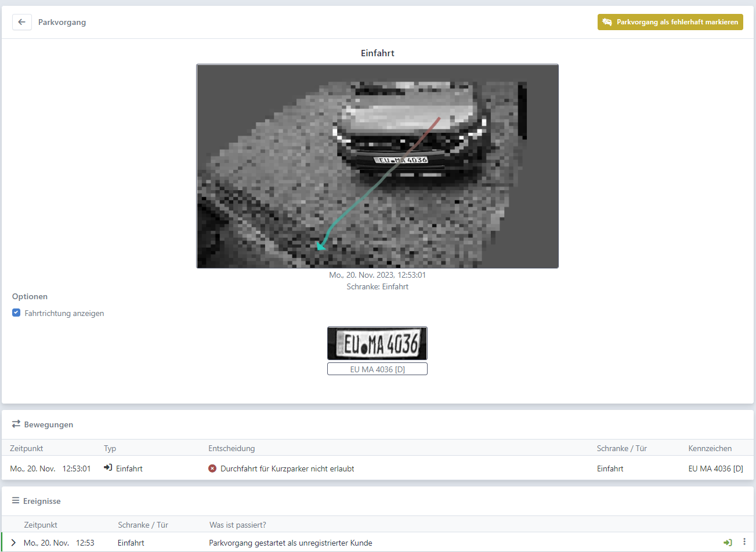Click 'Zeitpunkt' header in Ereignisse table
The width and height of the screenshot is (756, 552).
pos(41,525)
